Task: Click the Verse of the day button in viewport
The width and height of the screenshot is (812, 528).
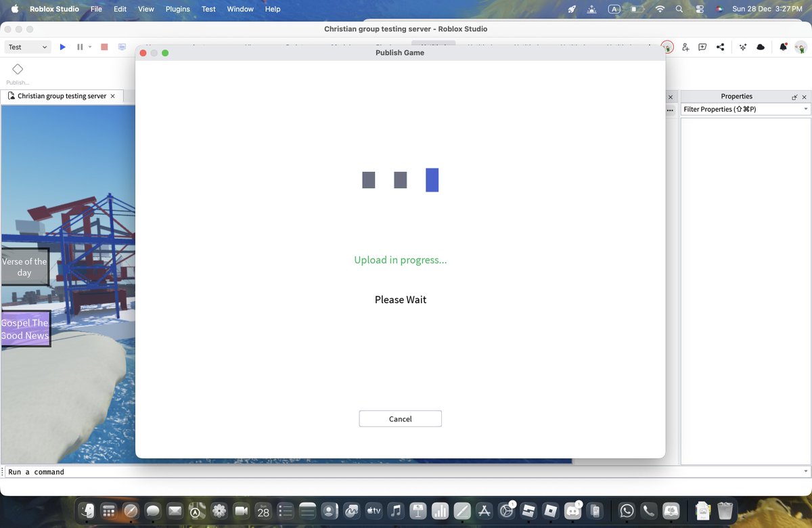Action: click(24, 267)
